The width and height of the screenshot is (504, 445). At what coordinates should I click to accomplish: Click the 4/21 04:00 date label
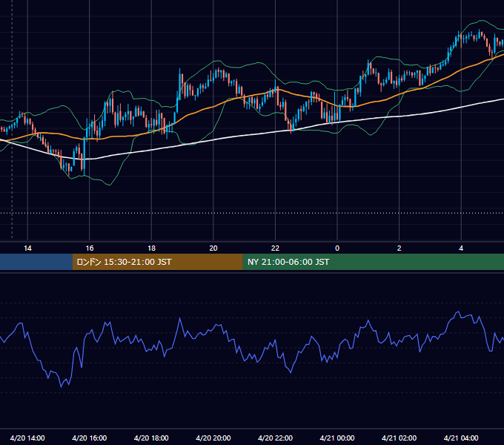pos(461,438)
